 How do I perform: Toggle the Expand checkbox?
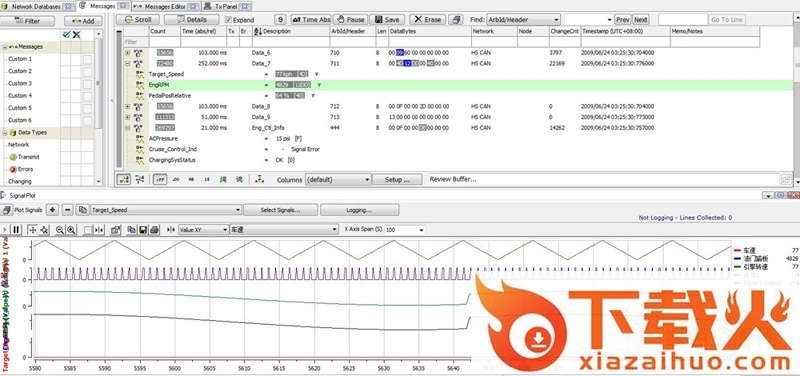(229, 19)
